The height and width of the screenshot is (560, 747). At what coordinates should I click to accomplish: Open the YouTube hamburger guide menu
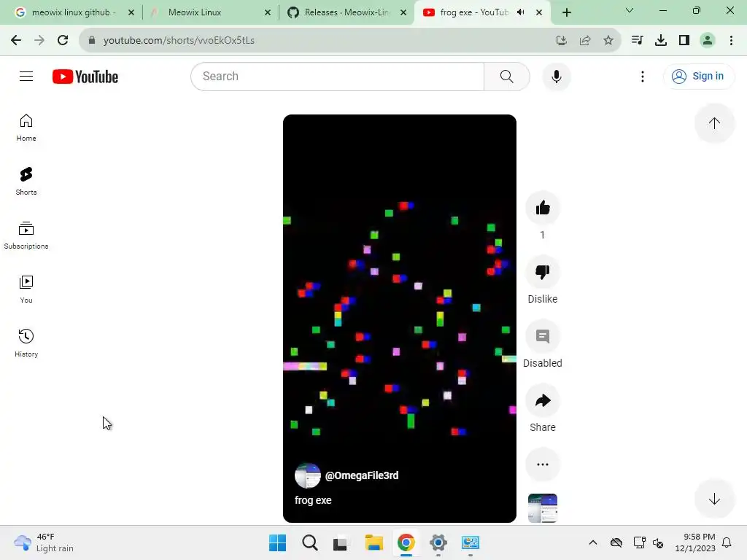26,76
